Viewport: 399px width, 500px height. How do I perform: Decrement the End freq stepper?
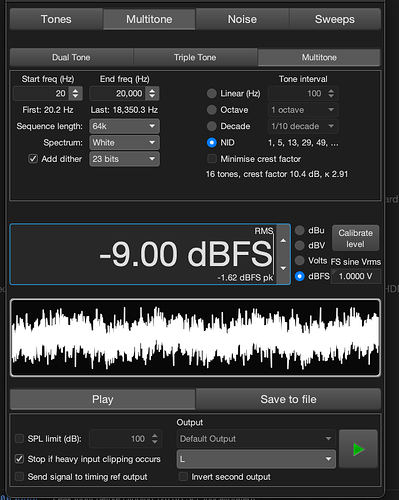(x=152, y=96)
